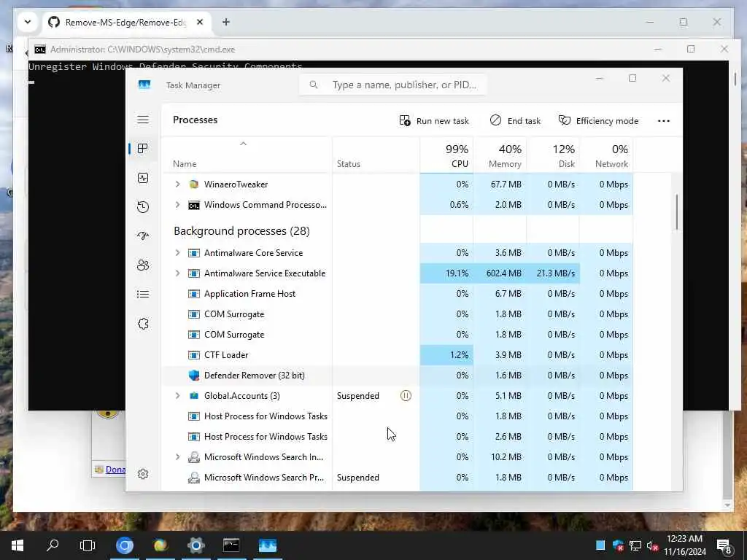Select Microsoft Windows Search Pr... row

click(x=397, y=478)
